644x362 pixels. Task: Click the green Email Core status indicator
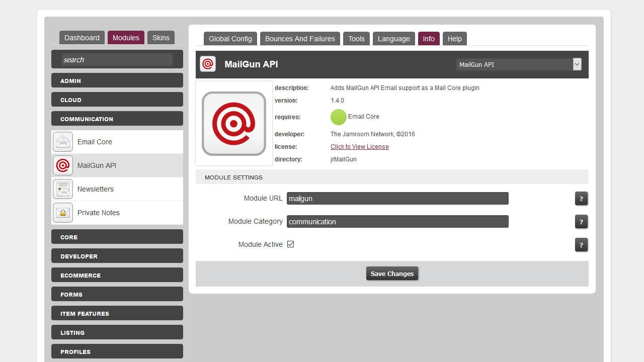click(338, 117)
